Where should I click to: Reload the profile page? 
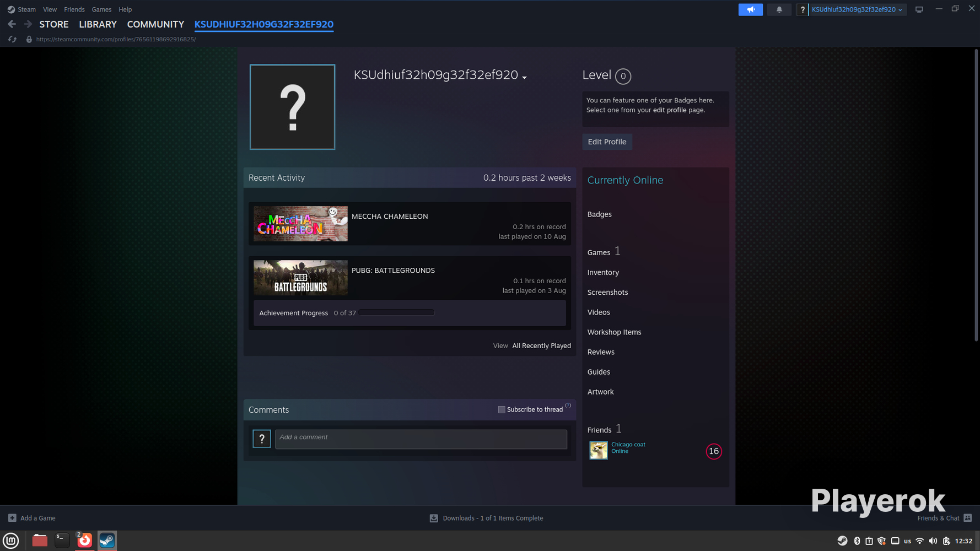pos(12,39)
